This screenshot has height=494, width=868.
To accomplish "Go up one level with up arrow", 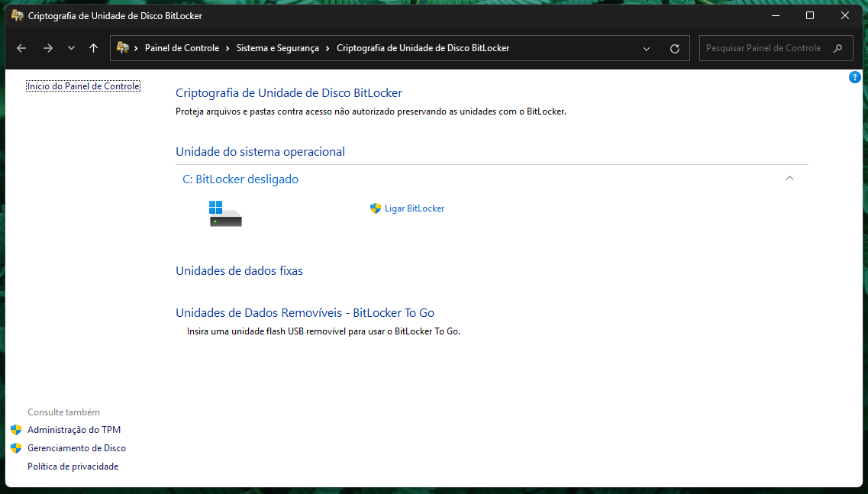I will coord(94,48).
